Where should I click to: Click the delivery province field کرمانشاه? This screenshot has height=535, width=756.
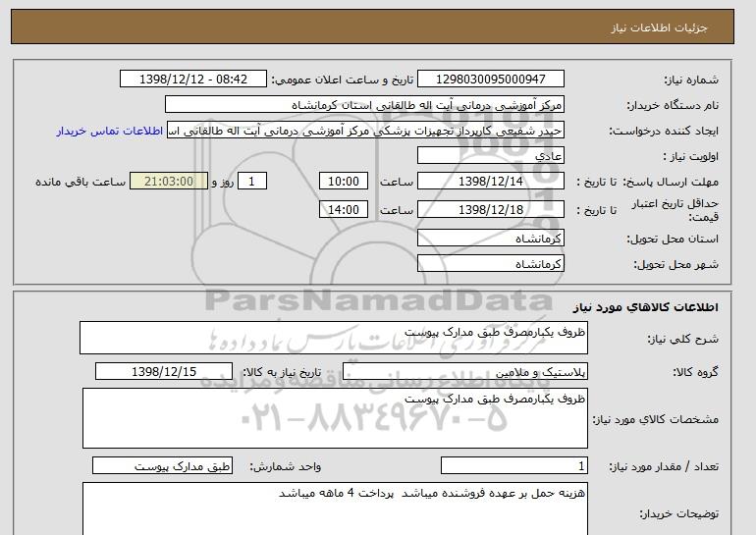(490, 239)
